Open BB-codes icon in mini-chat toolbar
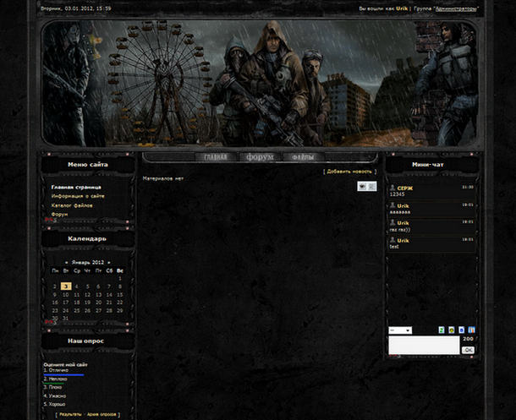Screen dimensions: 516x420 coord(462,330)
